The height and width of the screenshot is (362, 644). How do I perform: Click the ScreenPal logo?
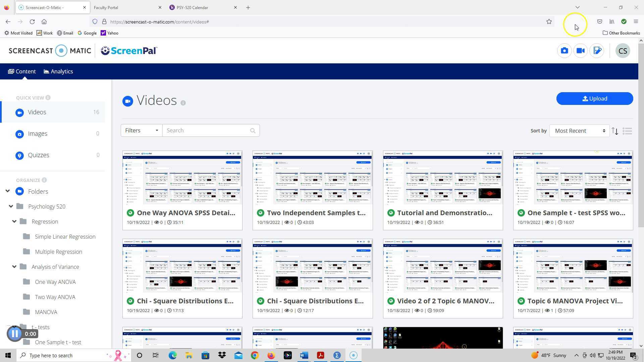pos(129,51)
